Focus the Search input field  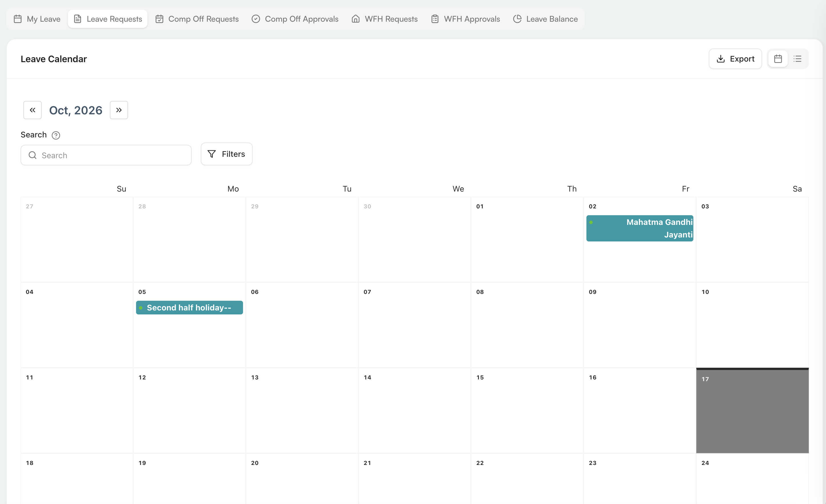(x=106, y=155)
